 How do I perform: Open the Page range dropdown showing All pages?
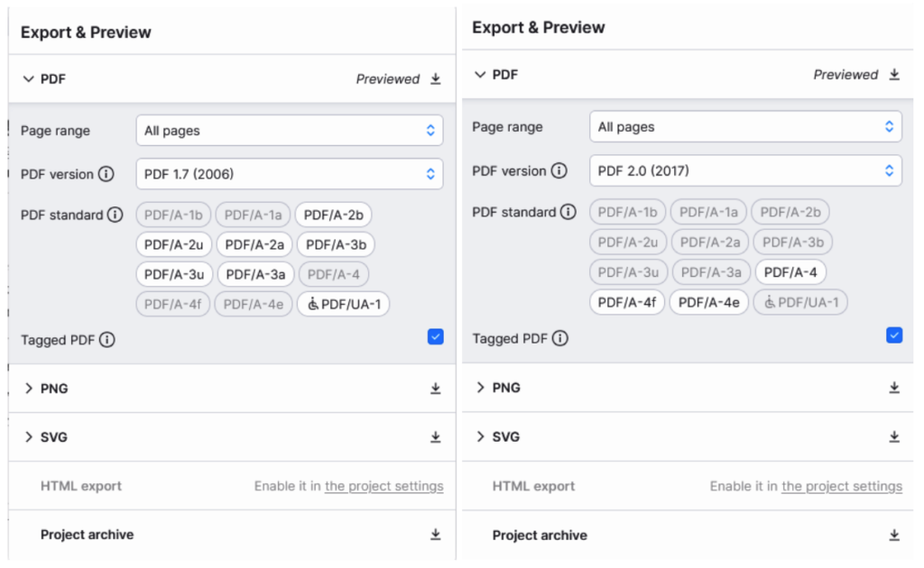point(289,129)
